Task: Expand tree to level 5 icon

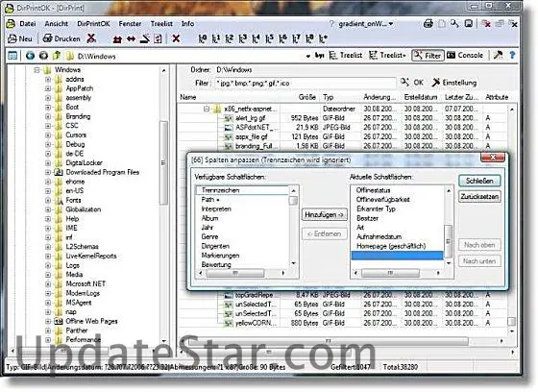Action: coord(269,38)
